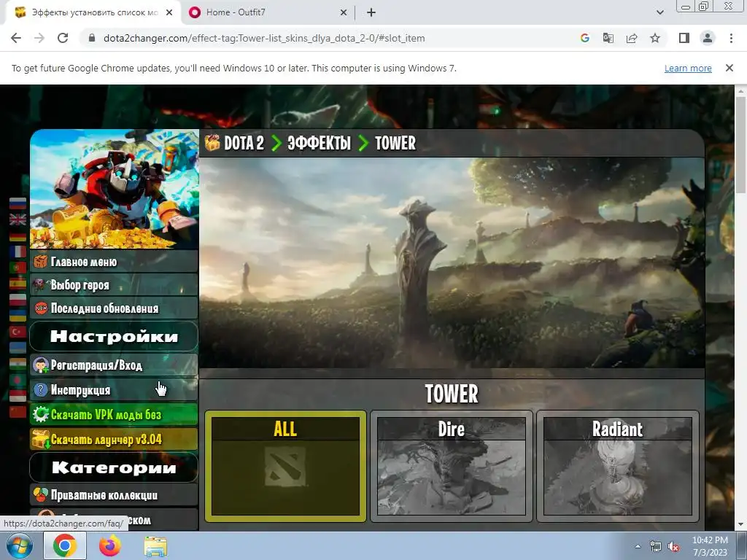The height and width of the screenshot is (560, 747).
Task: Open Приватные коллекции category
Action: (114, 495)
